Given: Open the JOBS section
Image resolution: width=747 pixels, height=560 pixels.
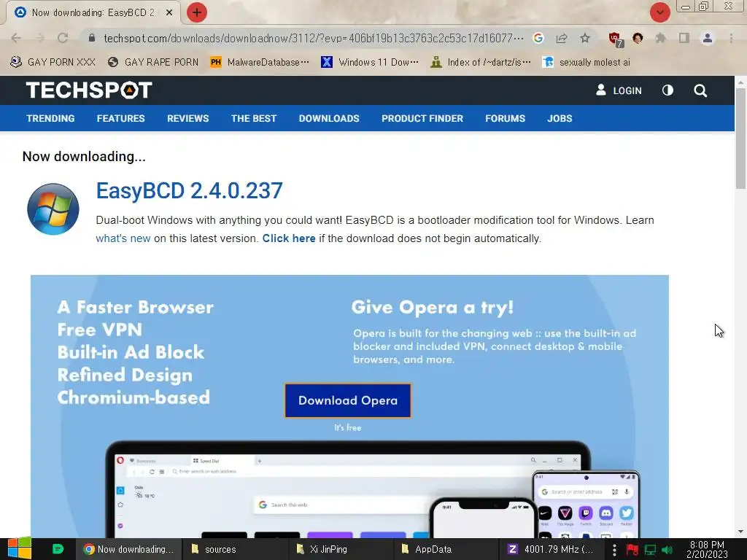Looking at the screenshot, I should [x=560, y=119].
